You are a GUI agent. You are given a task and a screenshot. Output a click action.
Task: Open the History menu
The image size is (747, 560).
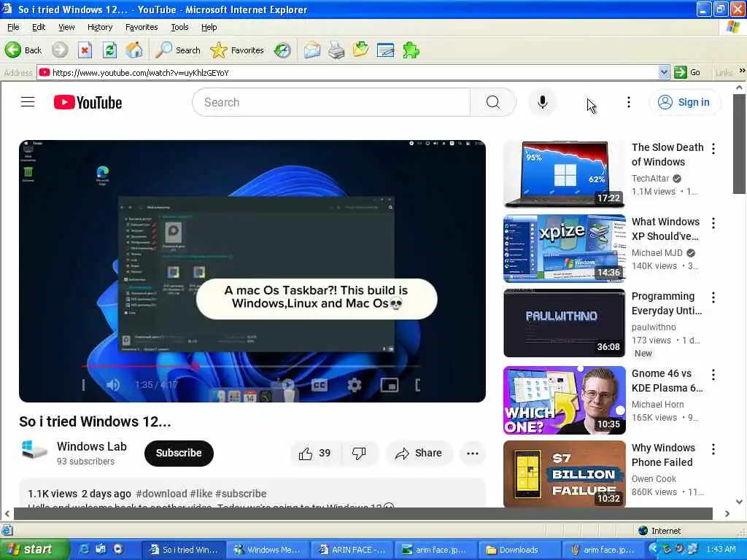click(x=100, y=27)
